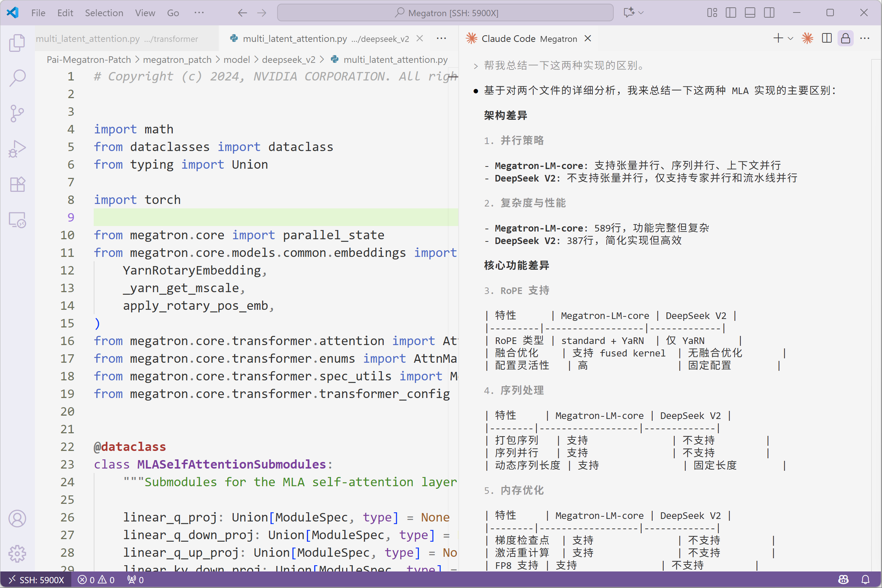Open the Search view in activity bar
Screen dimensions: 882x588
[x=17, y=78]
